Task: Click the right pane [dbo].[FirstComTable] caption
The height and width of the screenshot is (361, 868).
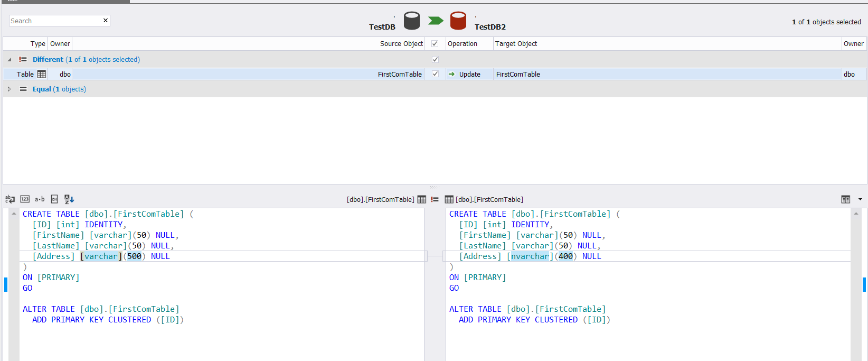Action: tap(489, 199)
